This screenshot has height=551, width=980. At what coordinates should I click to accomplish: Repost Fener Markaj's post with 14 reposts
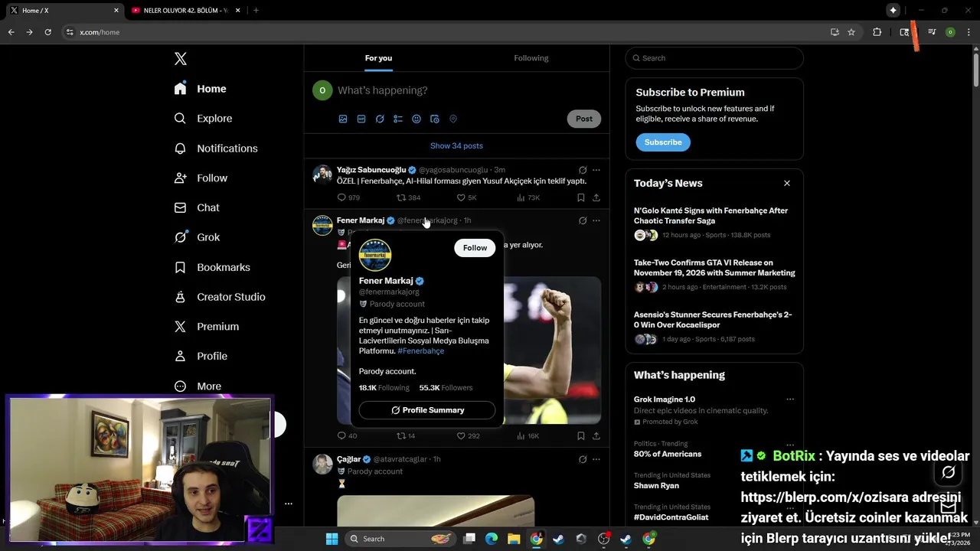[406, 436]
